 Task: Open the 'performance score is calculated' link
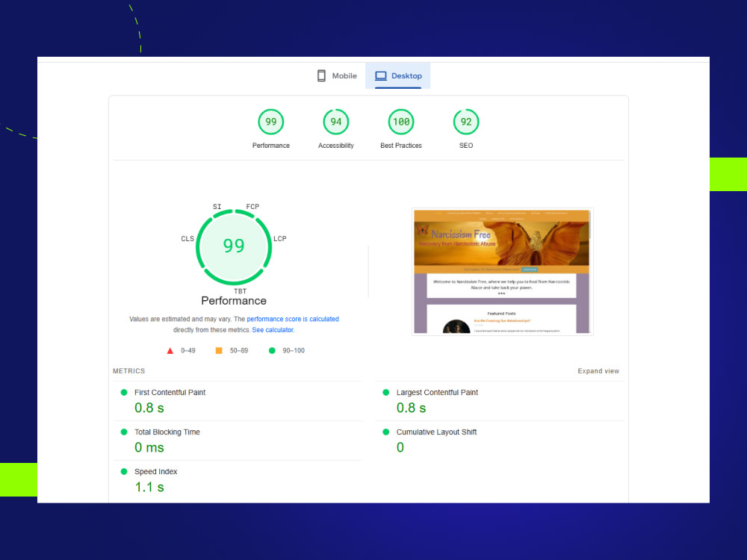click(293, 319)
